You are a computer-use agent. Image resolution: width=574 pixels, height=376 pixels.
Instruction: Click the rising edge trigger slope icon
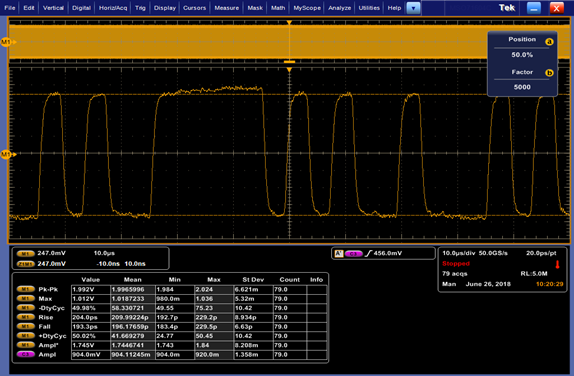pos(368,253)
